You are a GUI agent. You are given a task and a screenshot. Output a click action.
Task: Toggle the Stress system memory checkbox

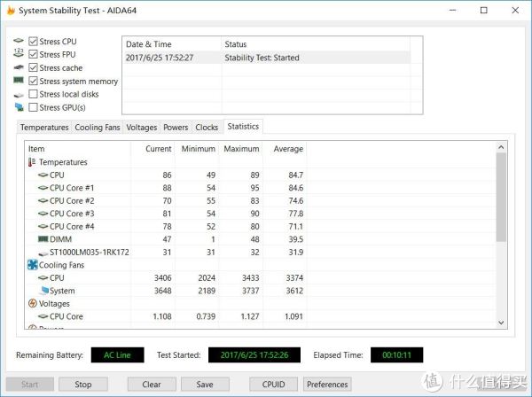tap(33, 81)
